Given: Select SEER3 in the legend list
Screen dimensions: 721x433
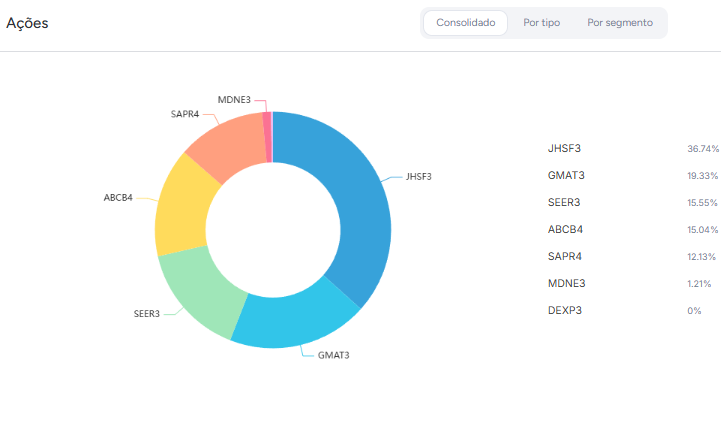Looking at the screenshot, I should click(x=564, y=202).
